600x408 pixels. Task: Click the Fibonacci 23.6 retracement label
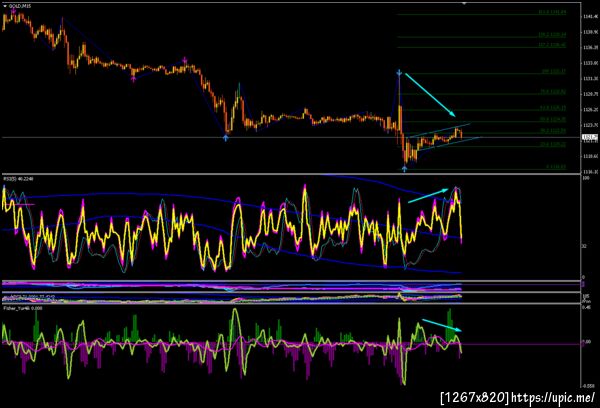(x=553, y=144)
